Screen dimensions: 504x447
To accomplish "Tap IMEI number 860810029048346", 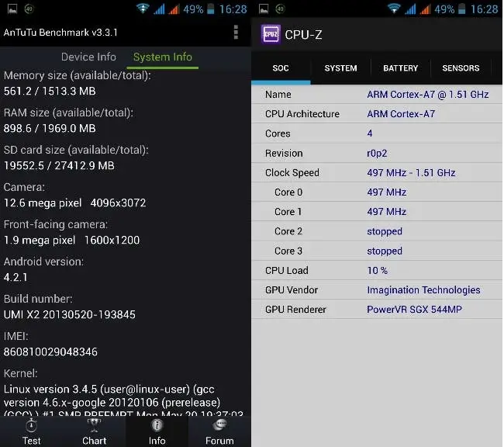I will click(x=50, y=352).
